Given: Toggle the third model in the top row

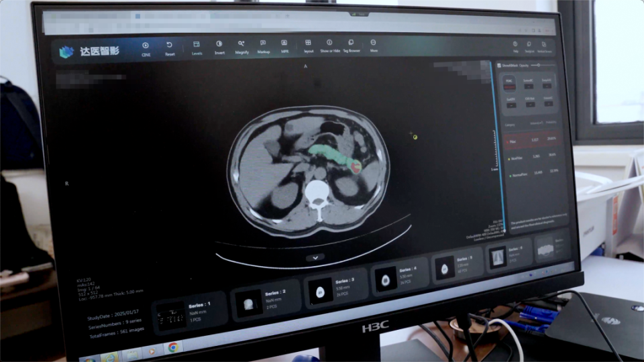Looking at the screenshot, I should click(x=547, y=83).
